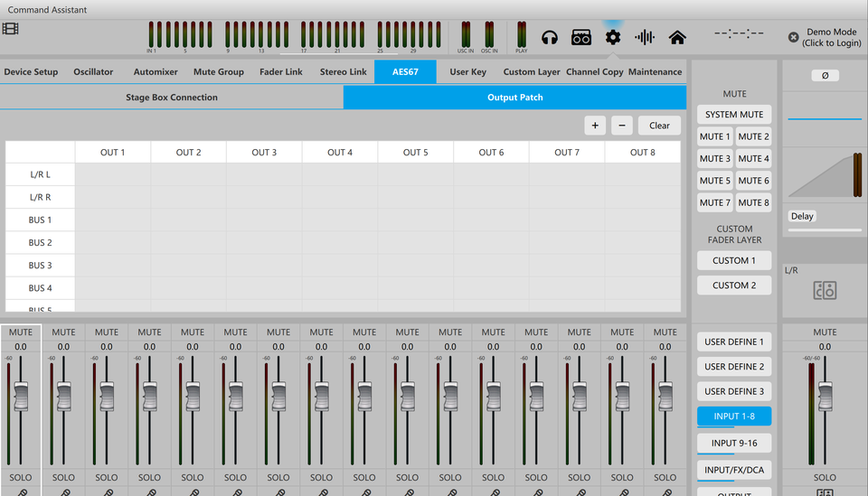The height and width of the screenshot is (496, 868).
Task: Click the plus button above the patch grid
Action: pos(595,126)
